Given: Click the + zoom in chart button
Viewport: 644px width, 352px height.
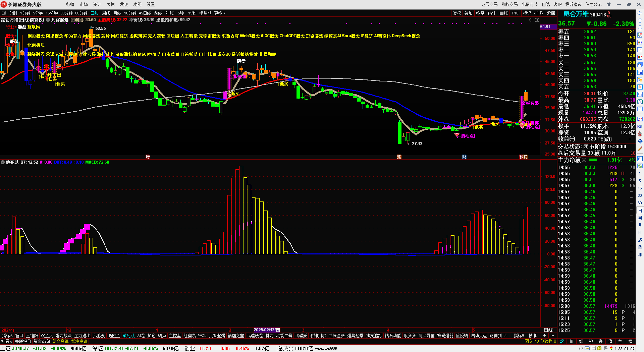Looking at the screenshot, I should [x=544, y=336].
